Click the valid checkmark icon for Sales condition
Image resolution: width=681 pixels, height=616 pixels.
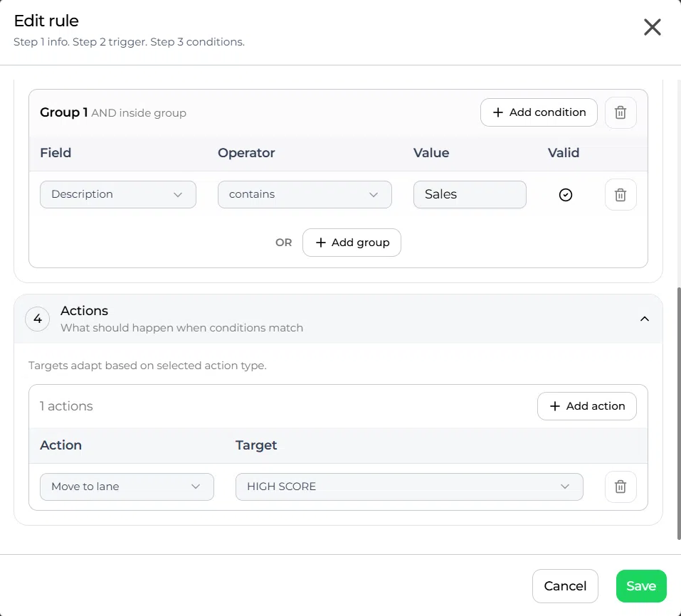565,194
